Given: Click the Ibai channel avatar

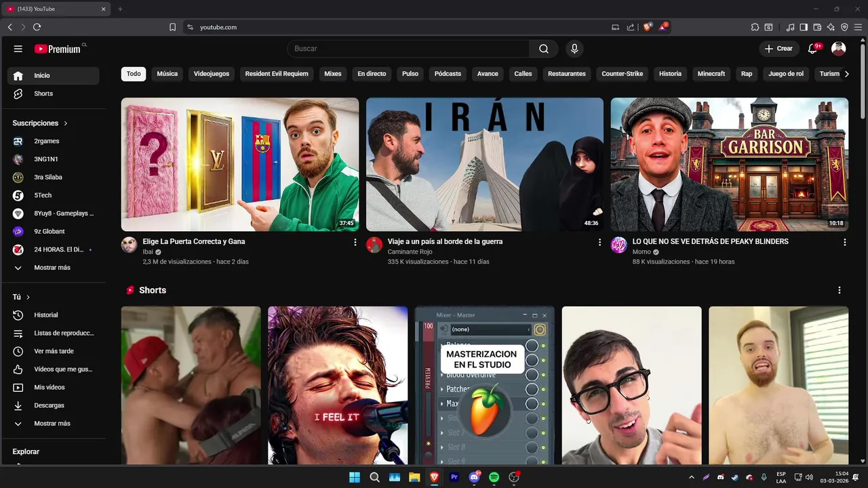Looking at the screenshot, I should pos(129,245).
